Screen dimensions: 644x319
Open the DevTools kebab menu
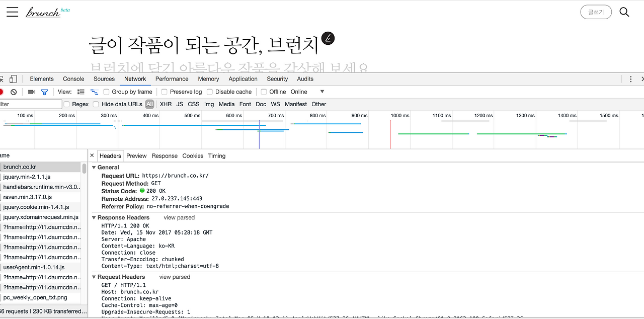[x=630, y=79]
